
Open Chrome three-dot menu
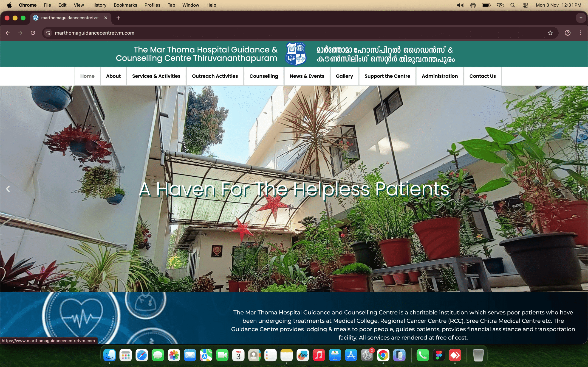(x=580, y=33)
